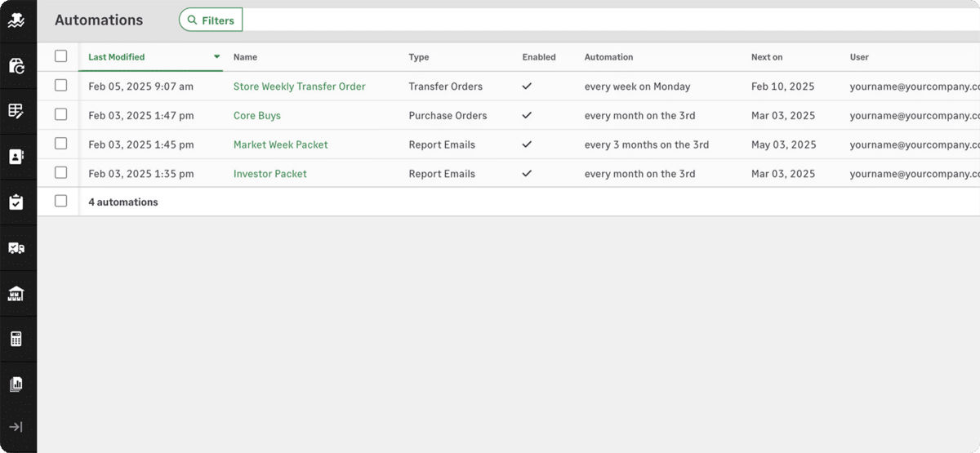Image resolution: width=980 pixels, height=453 pixels.
Task: Click the calculator icon in sidebar
Action: 16,339
